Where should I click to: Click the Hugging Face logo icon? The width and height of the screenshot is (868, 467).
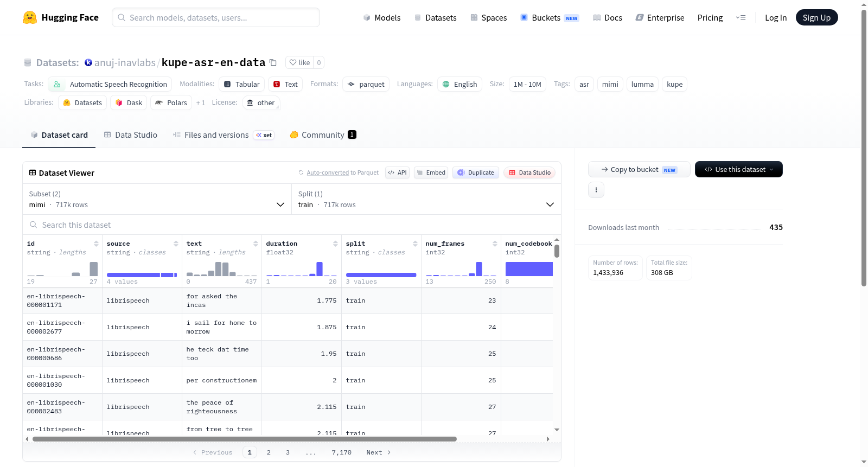tap(30, 17)
